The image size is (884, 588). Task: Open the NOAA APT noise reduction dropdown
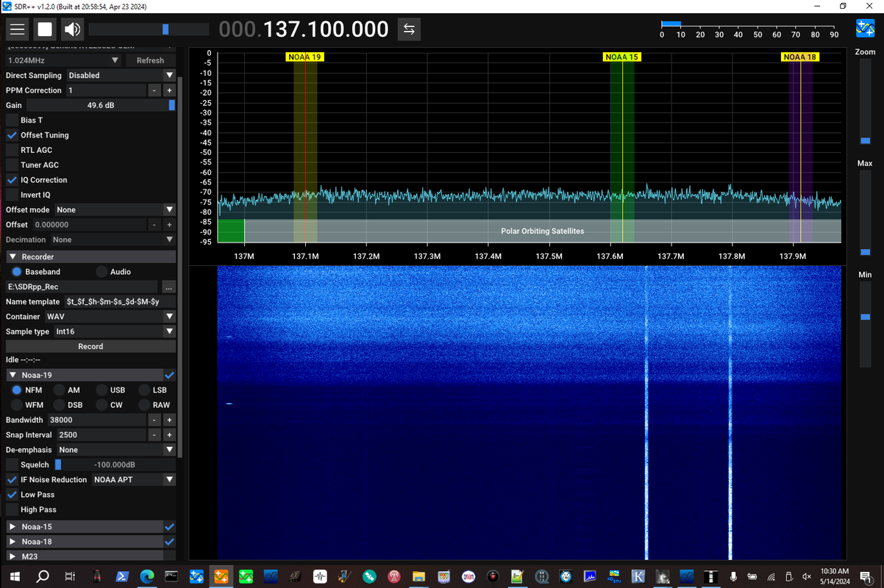point(134,480)
